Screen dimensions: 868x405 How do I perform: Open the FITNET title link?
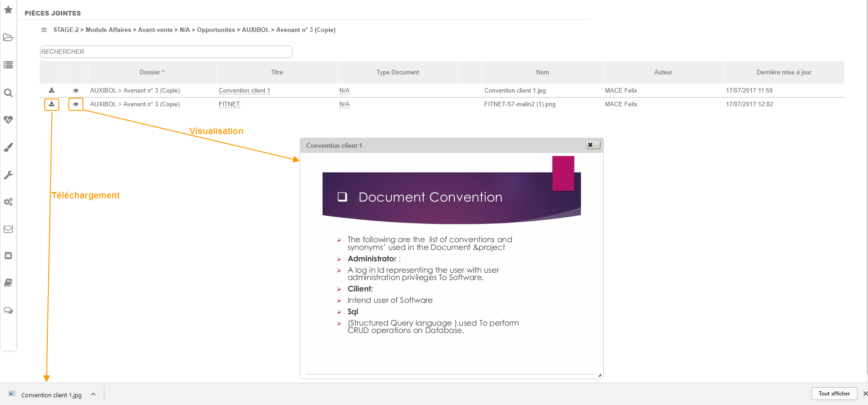(229, 104)
